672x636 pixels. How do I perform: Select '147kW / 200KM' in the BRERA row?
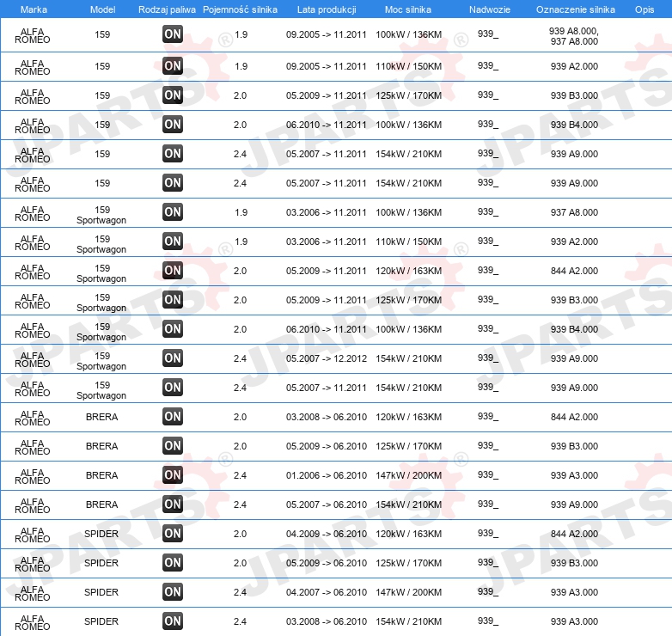click(x=408, y=475)
